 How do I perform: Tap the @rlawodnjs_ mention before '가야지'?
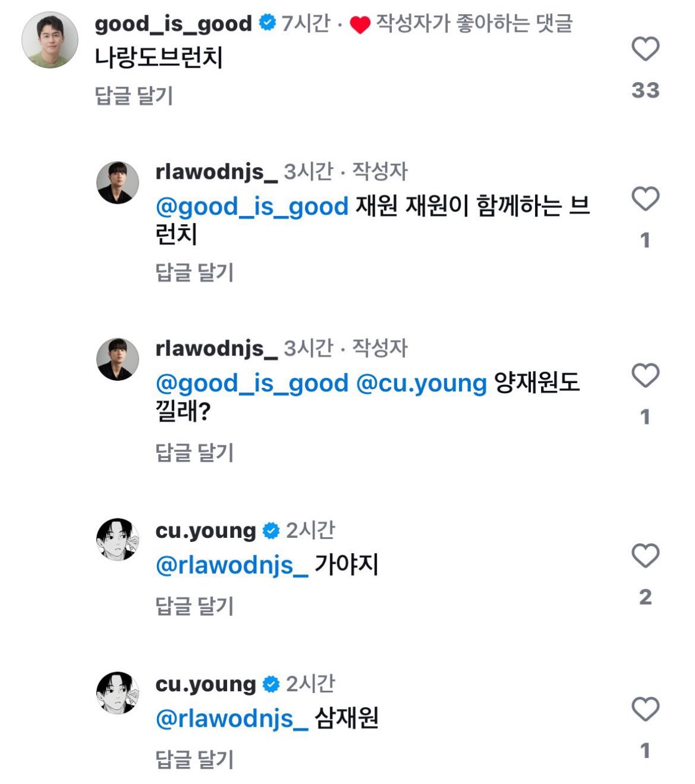pos(231,565)
